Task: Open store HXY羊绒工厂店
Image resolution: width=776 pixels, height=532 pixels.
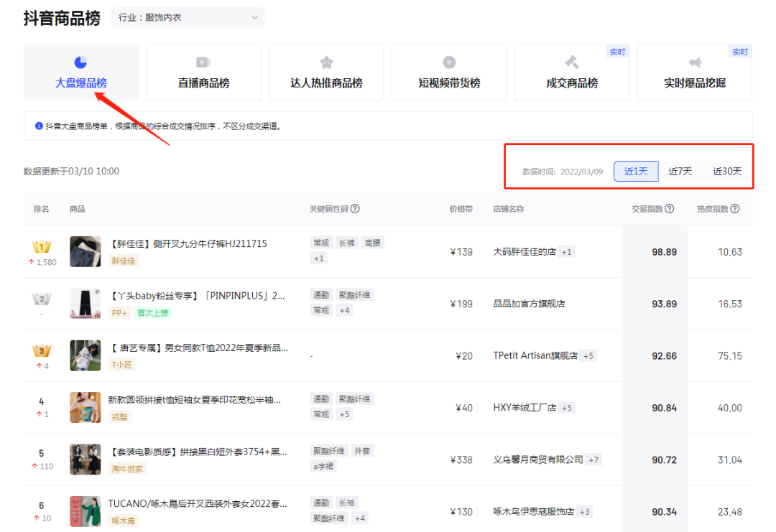Action: [x=525, y=407]
